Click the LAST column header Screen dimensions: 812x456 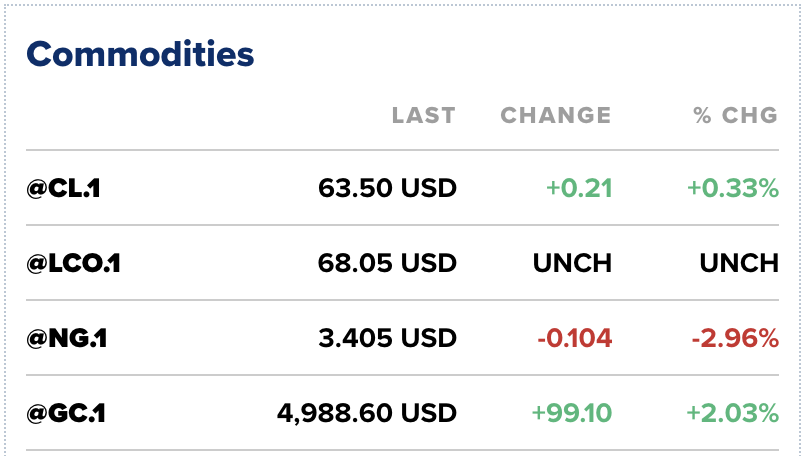pos(423,116)
